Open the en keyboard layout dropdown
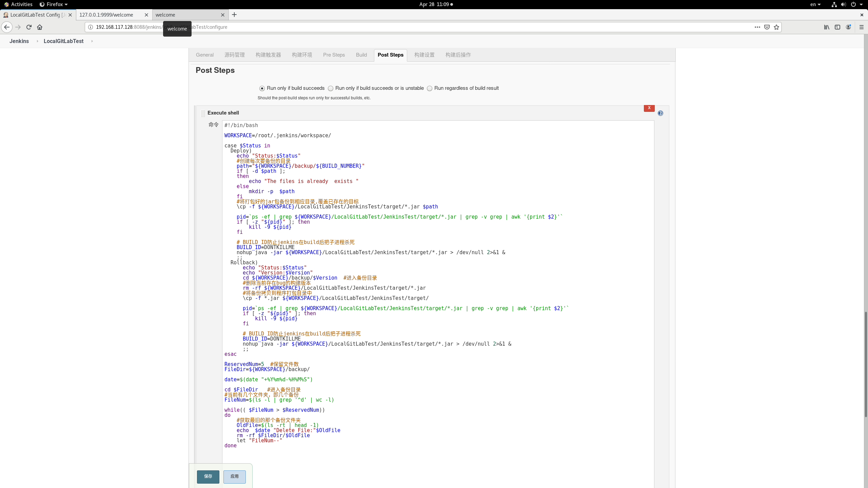Image resolution: width=868 pixels, height=488 pixels. [x=815, y=4]
